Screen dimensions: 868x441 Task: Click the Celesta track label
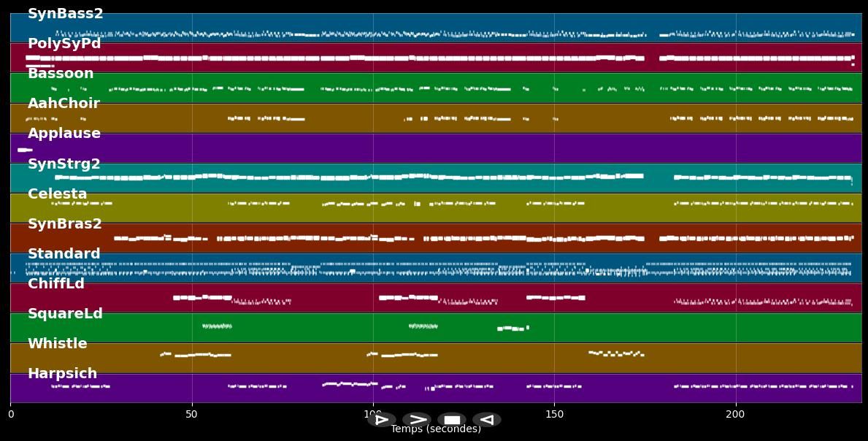click(x=58, y=194)
